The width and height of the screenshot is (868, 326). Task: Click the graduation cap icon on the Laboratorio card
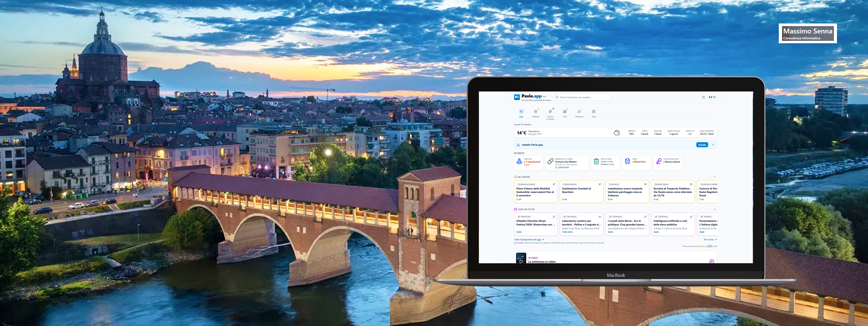coord(599,217)
